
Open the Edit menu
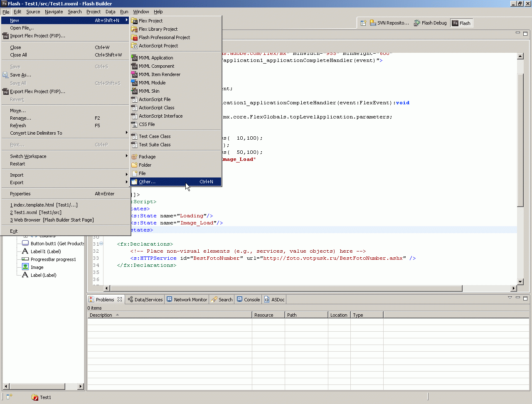tap(17, 12)
